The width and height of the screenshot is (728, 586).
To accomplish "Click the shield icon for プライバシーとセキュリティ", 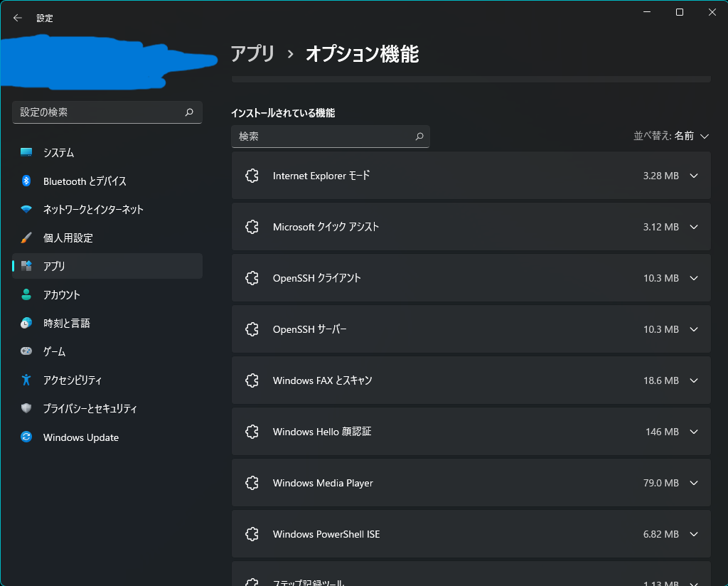I will pos(26,408).
